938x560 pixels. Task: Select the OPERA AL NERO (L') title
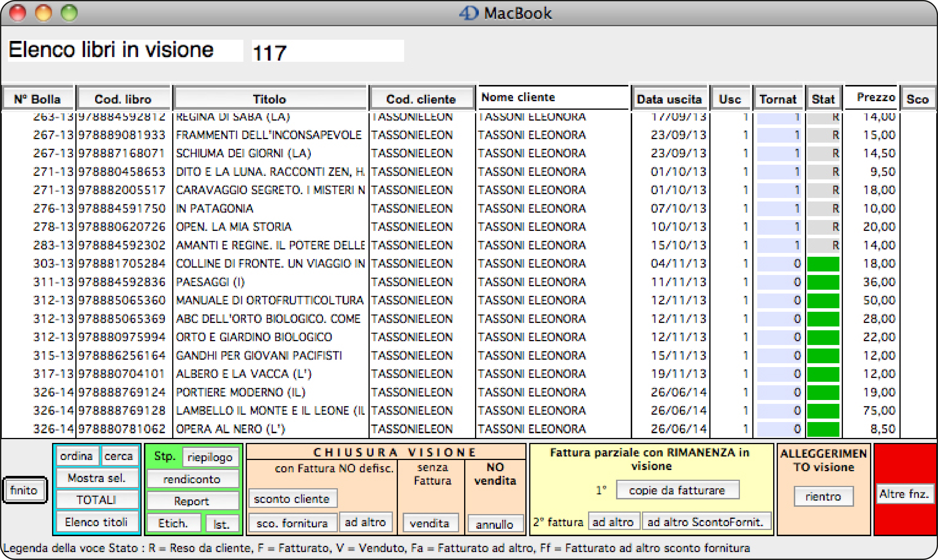coord(231,429)
